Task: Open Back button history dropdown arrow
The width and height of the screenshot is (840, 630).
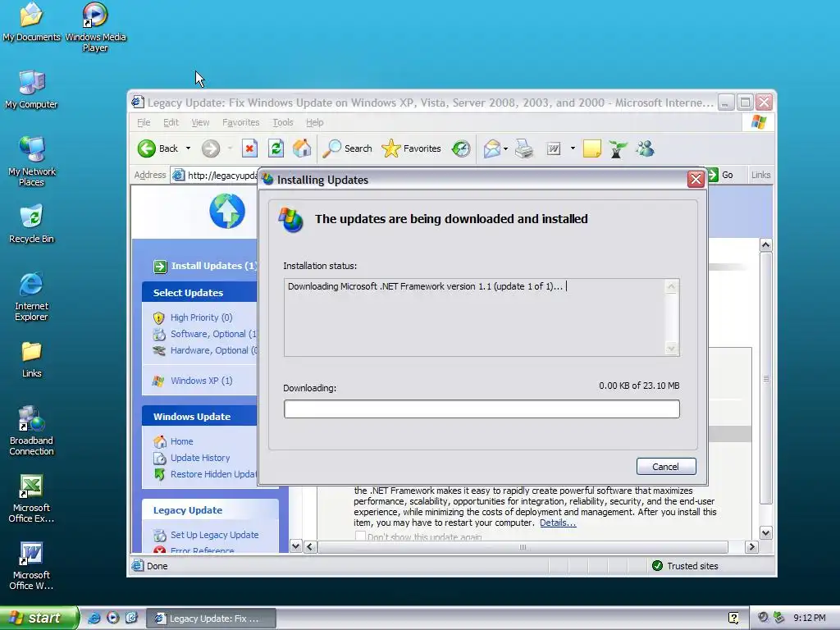Action: pos(188,148)
